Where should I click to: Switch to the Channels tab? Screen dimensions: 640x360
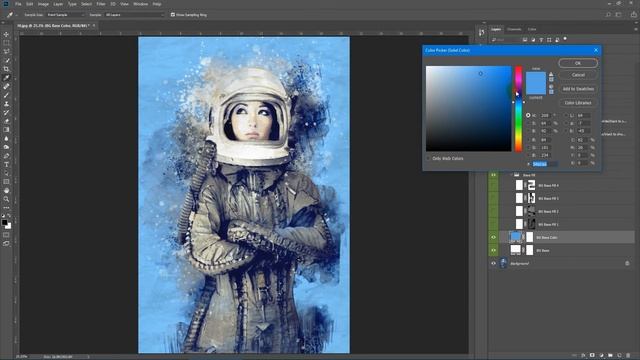tap(514, 29)
